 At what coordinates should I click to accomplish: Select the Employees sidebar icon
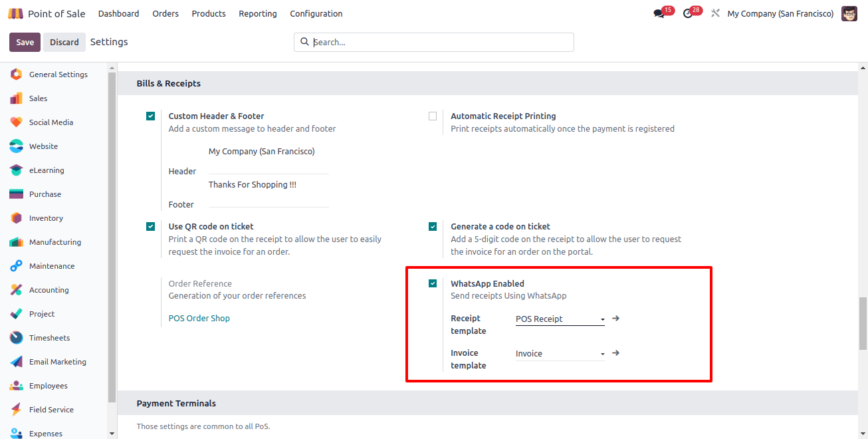pyautogui.click(x=17, y=386)
